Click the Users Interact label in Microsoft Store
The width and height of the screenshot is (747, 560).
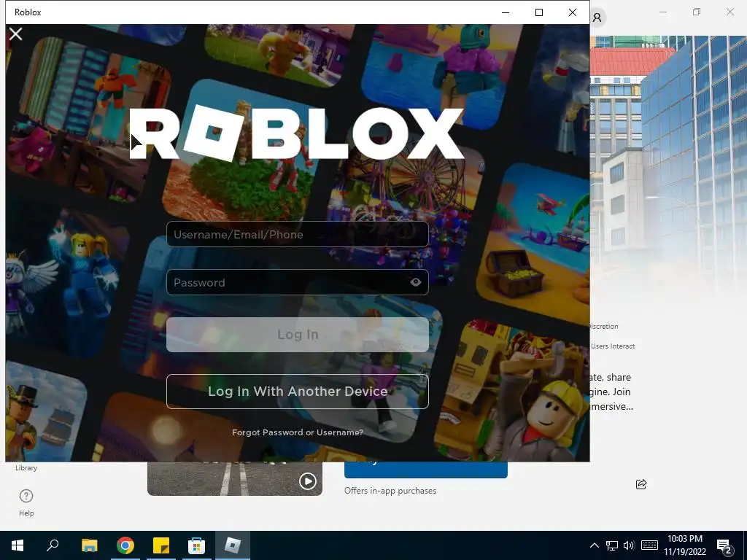pyautogui.click(x=613, y=346)
